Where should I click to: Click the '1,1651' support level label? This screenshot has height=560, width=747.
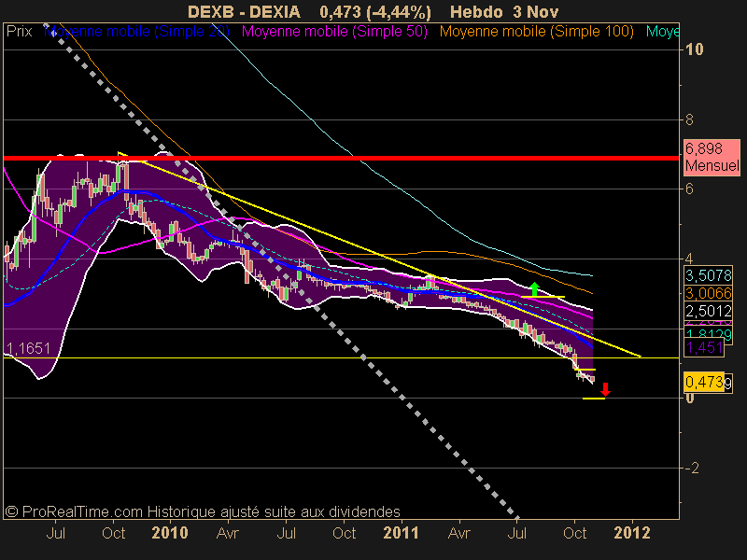29,348
